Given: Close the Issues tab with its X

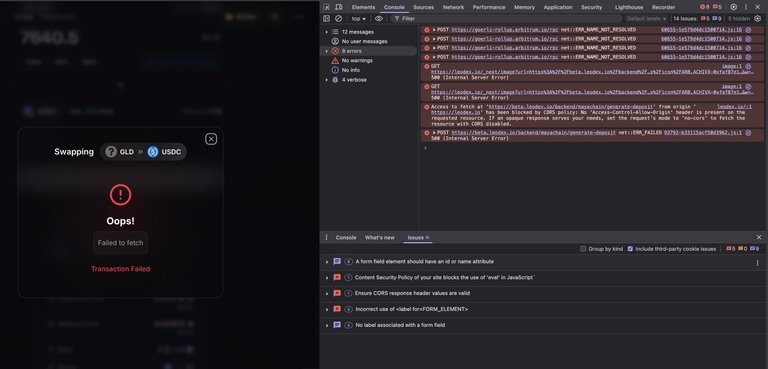Looking at the screenshot, I should click(427, 237).
